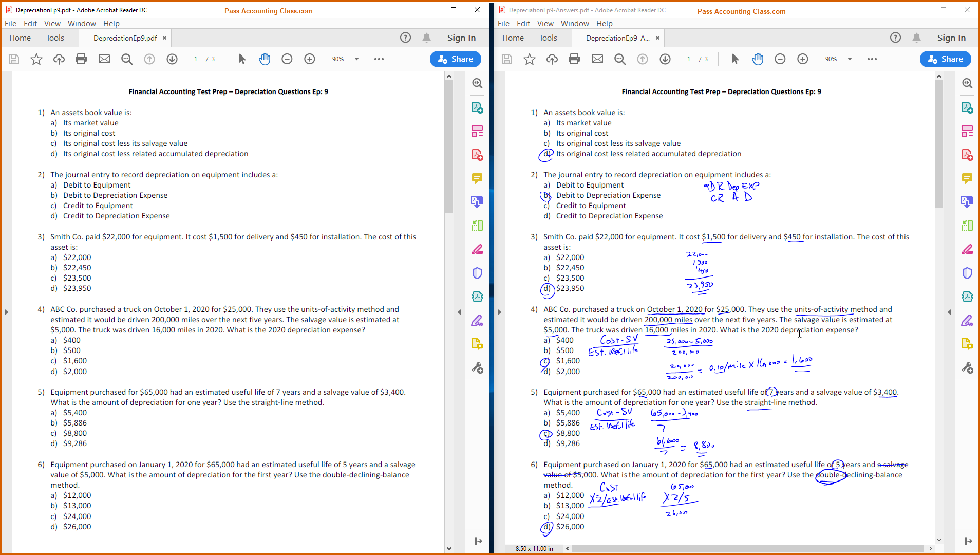The image size is (980, 555).
Task: Switch to Tools tab in left window
Action: tap(55, 38)
